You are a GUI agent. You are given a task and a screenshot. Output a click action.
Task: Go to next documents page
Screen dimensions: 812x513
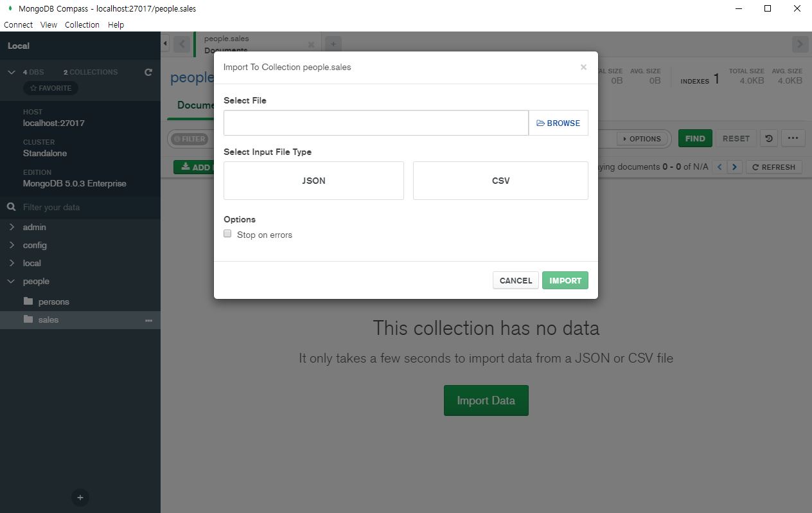point(734,167)
